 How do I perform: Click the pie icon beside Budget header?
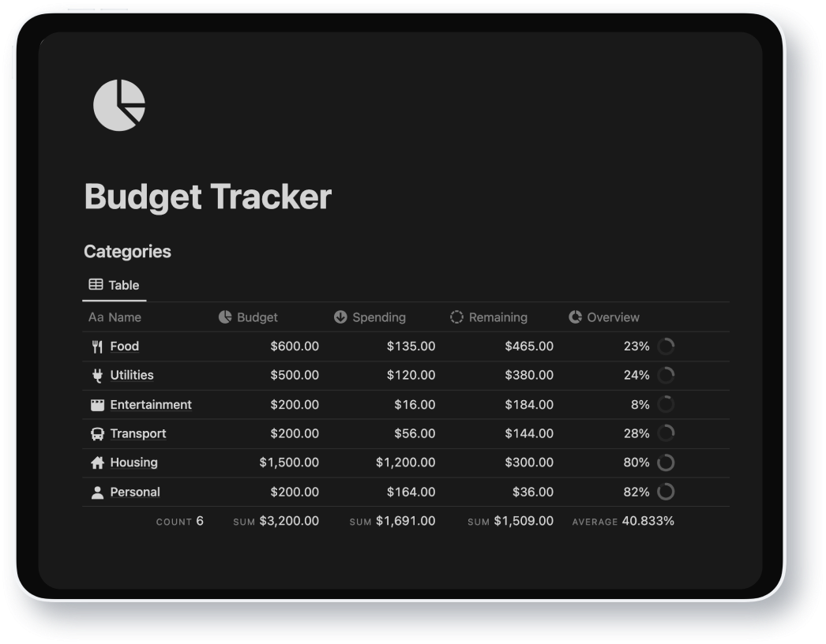(x=225, y=317)
